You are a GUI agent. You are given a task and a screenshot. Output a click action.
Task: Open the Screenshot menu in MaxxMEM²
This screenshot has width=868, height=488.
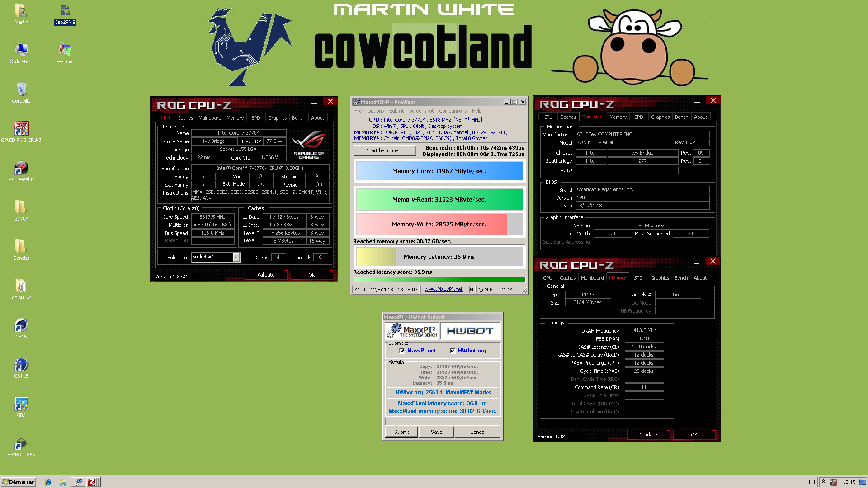click(421, 111)
